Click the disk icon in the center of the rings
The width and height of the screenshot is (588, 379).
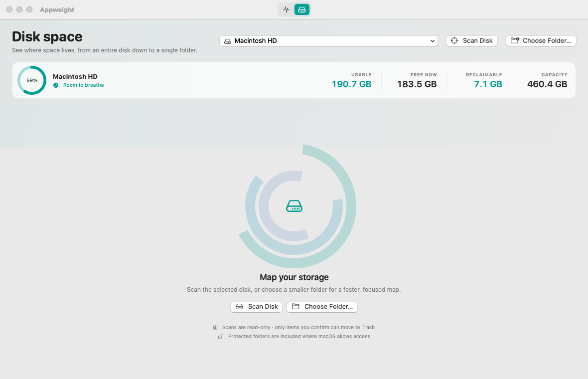tap(294, 206)
